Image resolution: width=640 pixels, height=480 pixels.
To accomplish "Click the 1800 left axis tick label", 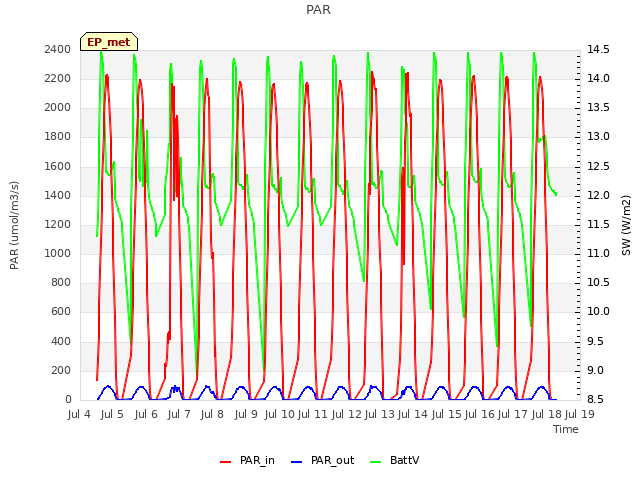I will (x=58, y=137).
